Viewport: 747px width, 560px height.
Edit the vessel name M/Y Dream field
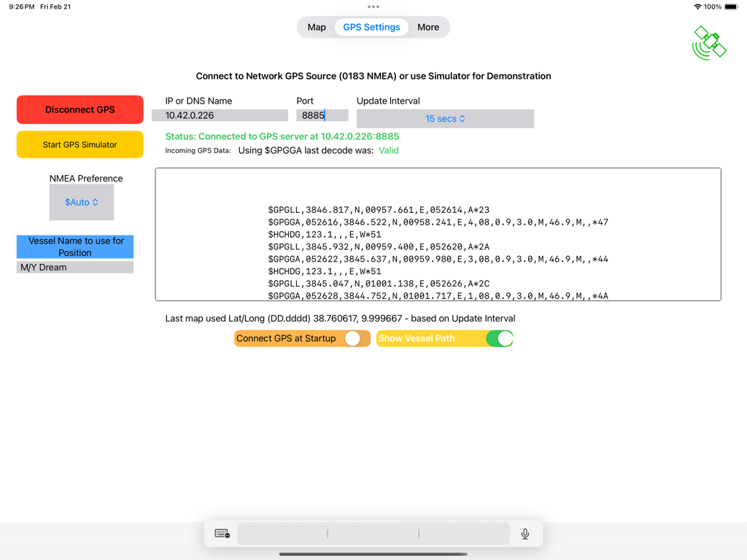(75, 268)
